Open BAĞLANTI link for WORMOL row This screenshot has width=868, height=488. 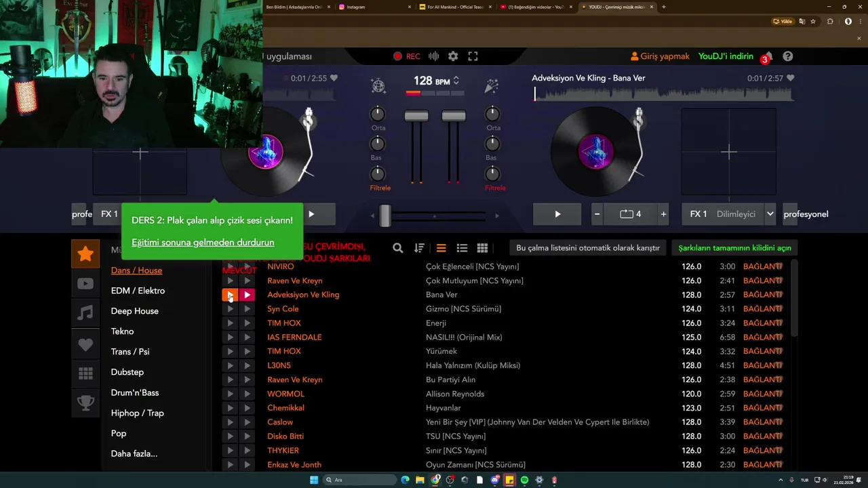point(763,394)
